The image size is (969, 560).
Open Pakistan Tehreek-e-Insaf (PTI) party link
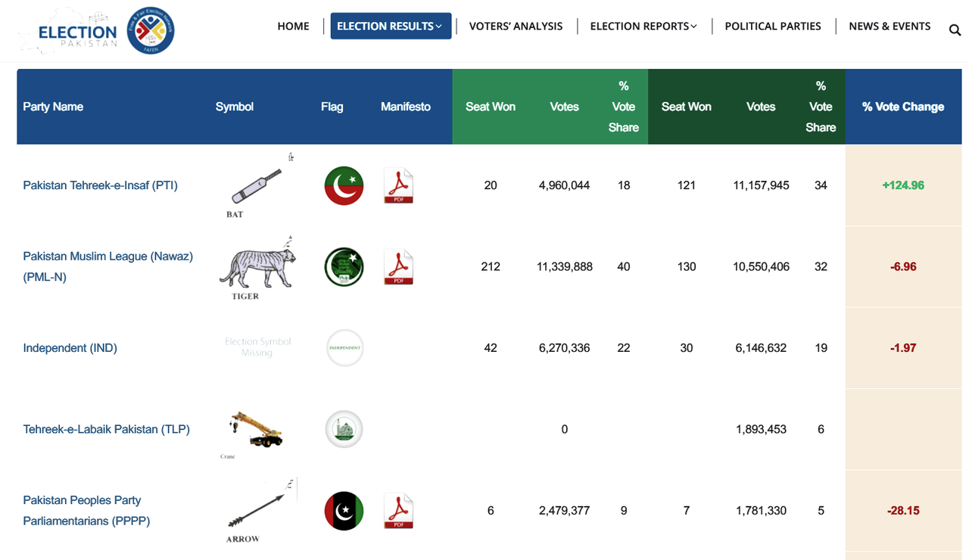tap(101, 185)
